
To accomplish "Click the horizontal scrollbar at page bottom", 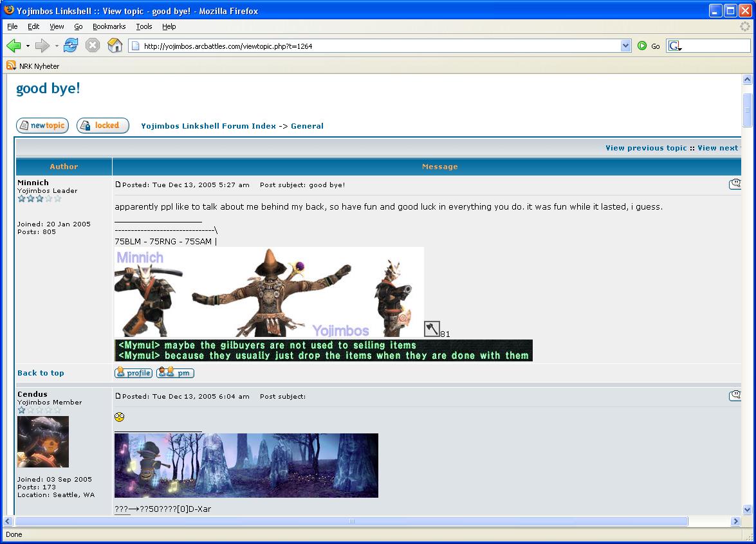I will pos(351,521).
